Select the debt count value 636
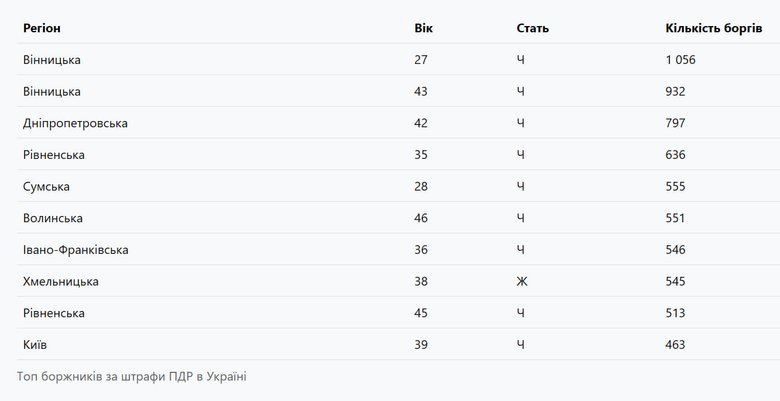780x401 pixels. (x=675, y=155)
